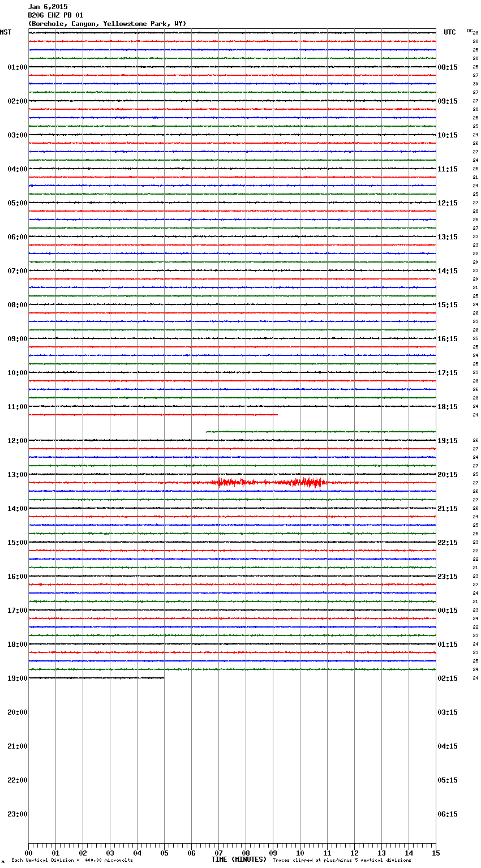
Task: Click the 20:15 UTC time label
Action: 448,475
